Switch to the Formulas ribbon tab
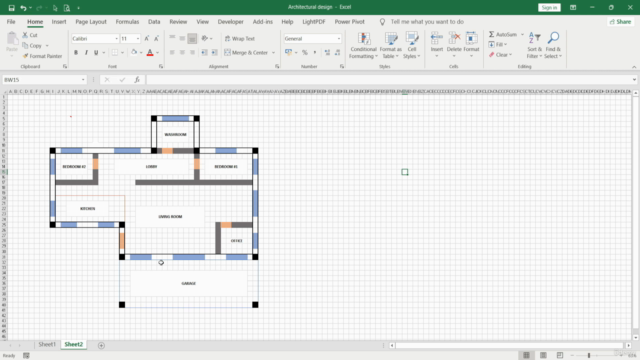The image size is (640, 360). click(x=127, y=22)
